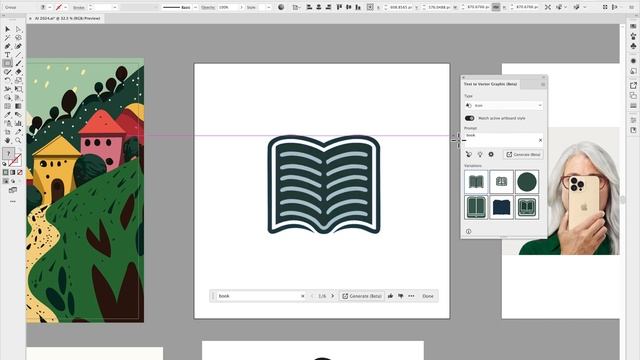This screenshot has width=640, height=360.
Task: Select Draw Normal mode
Action: [x=6, y=181]
